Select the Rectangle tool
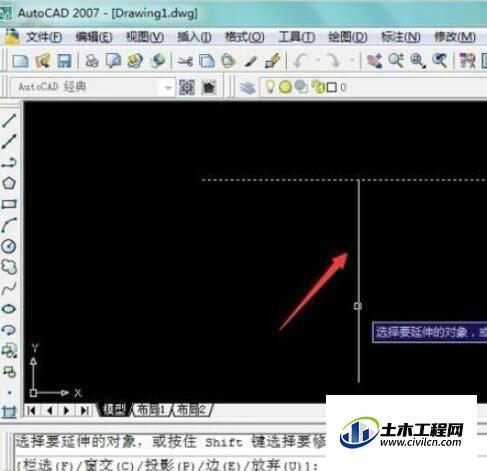487x471 pixels. point(9,204)
